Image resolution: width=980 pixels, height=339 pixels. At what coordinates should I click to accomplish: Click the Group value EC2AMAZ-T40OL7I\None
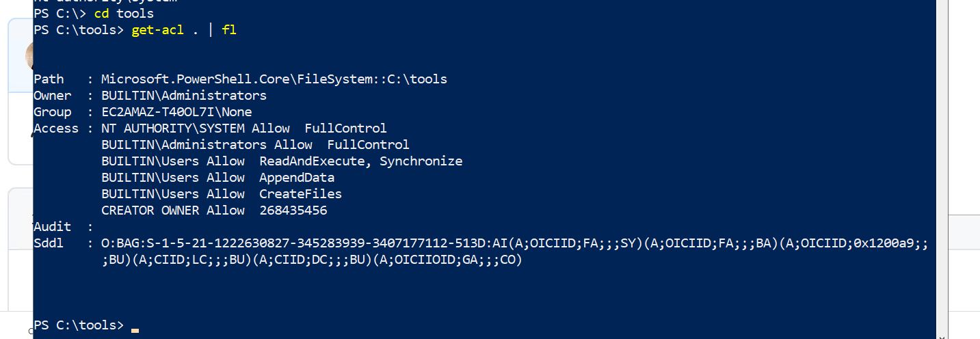[x=176, y=112]
